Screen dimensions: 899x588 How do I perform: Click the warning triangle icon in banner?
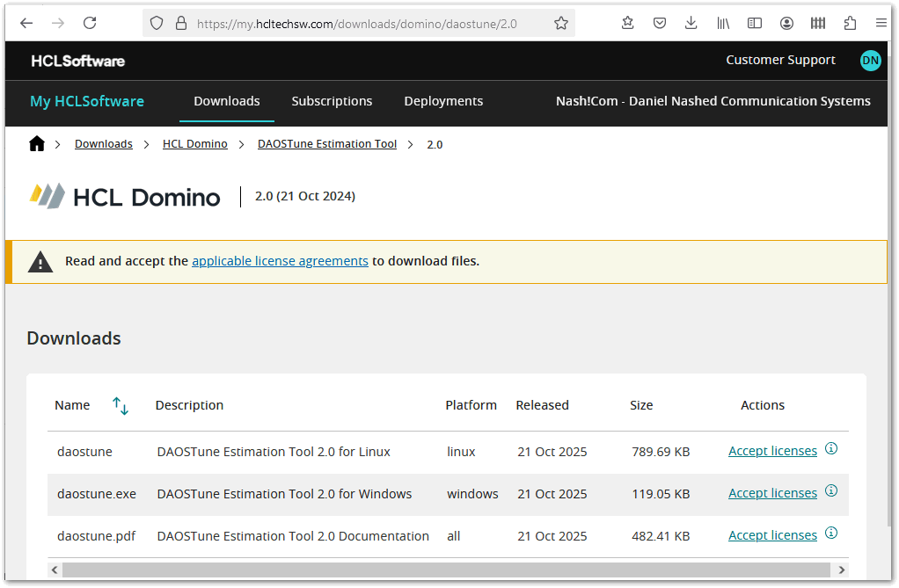(40, 262)
